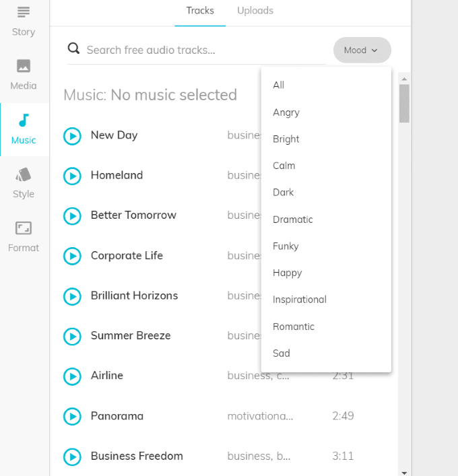Open the Style panel in the sidebar

click(x=24, y=182)
